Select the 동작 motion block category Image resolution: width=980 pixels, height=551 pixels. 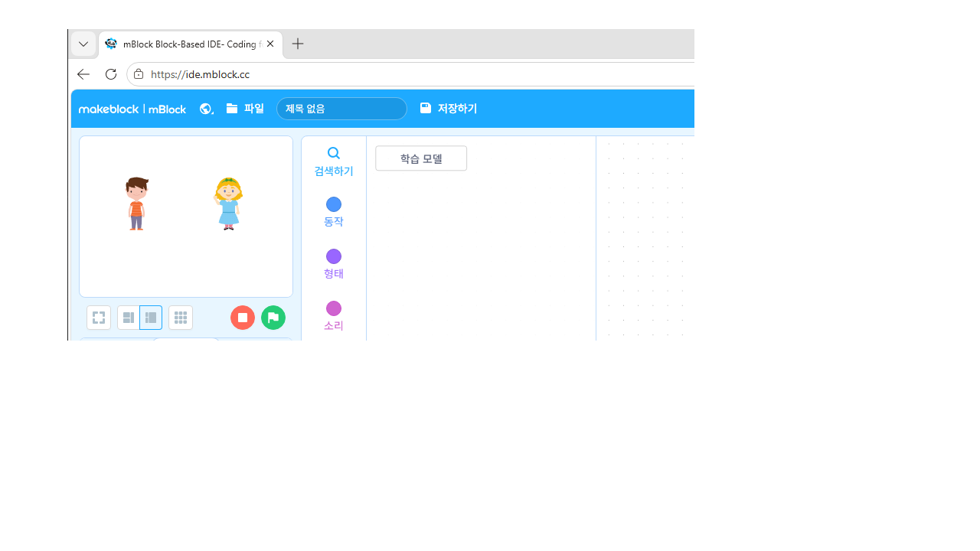coord(334,212)
